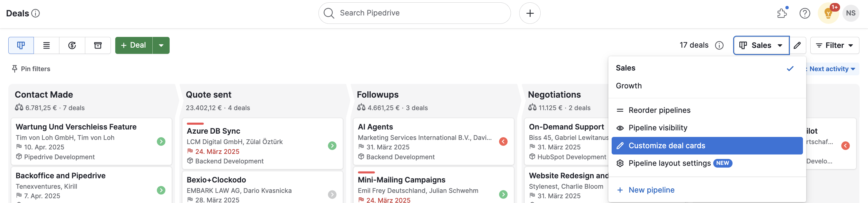Image resolution: width=868 pixels, height=203 pixels.
Task: Open the forecast view icon
Action: coord(72,45)
